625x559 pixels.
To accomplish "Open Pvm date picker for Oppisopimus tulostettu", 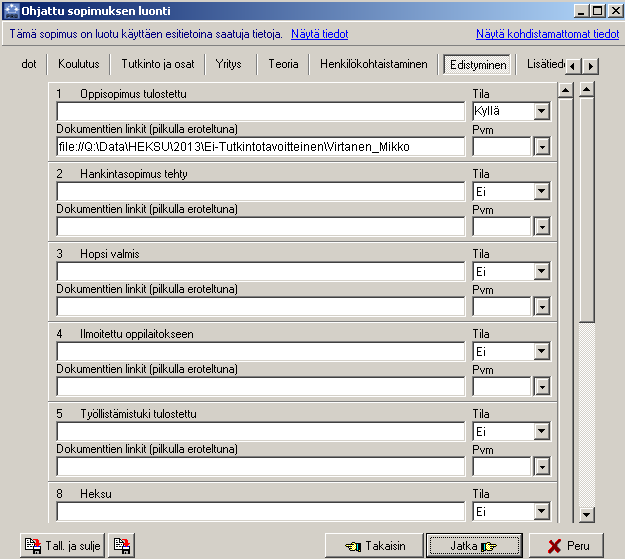I will point(542,147).
